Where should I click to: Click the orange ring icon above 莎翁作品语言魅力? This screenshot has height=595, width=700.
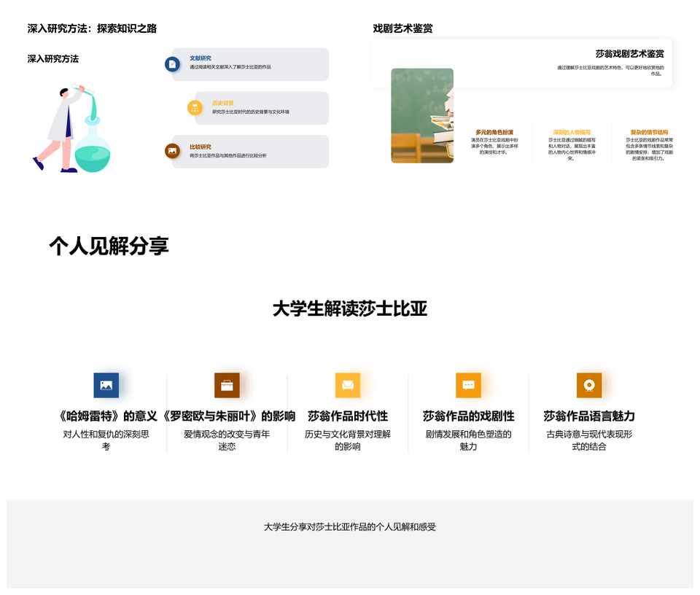point(589,385)
